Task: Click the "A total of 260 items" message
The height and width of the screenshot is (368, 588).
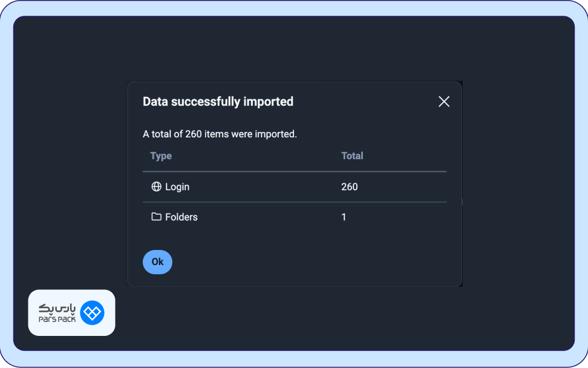Action: coord(220,134)
